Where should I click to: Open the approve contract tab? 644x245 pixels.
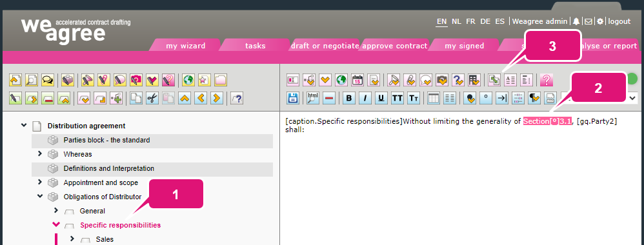(x=395, y=46)
